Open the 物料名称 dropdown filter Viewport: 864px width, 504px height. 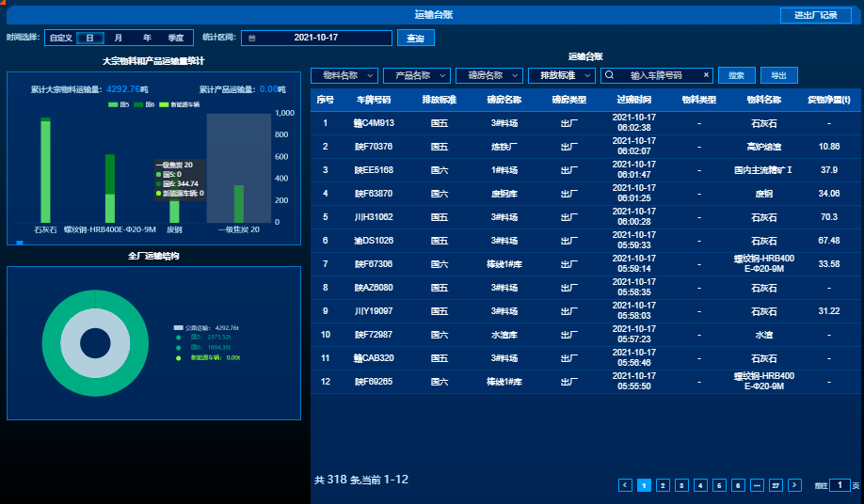(x=344, y=75)
